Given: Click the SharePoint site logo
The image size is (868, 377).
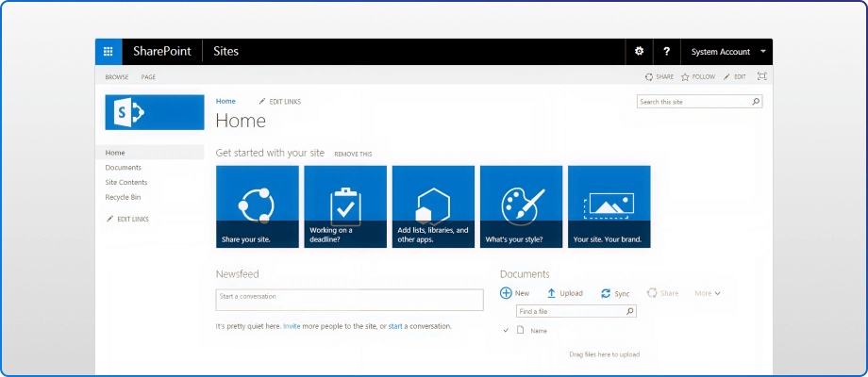Looking at the screenshot, I should (x=155, y=112).
